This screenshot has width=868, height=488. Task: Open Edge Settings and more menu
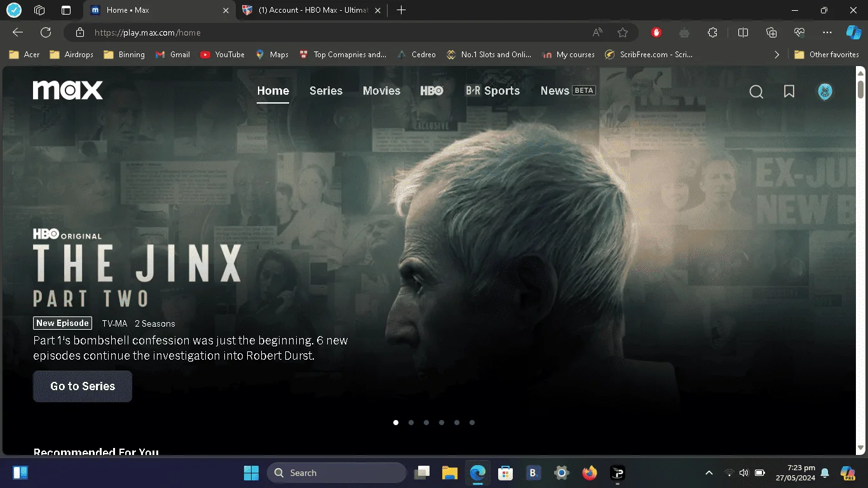(x=827, y=32)
